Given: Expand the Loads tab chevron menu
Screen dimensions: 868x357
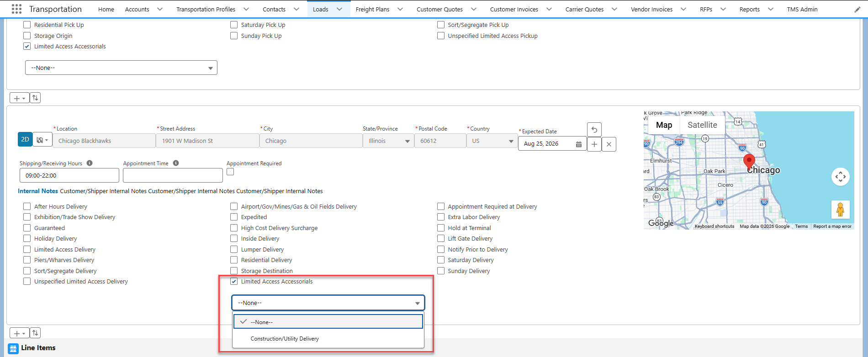Looking at the screenshot, I should (339, 9).
